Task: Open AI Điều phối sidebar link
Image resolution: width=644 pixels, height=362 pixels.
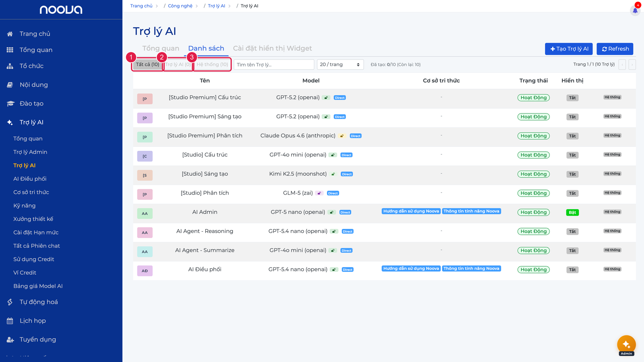Action: tap(30, 179)
